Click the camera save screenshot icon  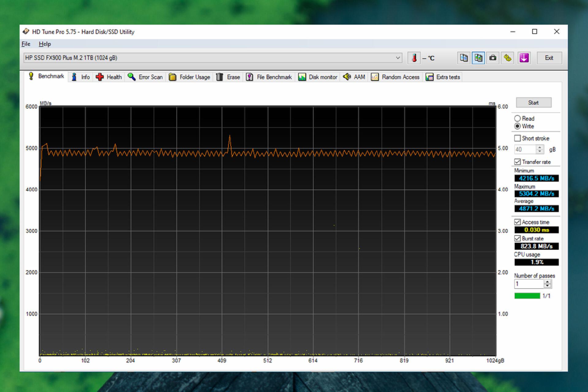pyautogui.click(x=493, y=58)
